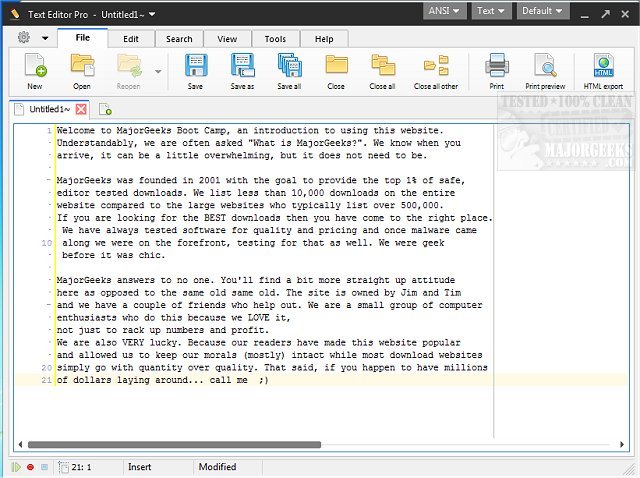
Task: Expand the settings gear dropdown menu
Action: pos(32,38)
